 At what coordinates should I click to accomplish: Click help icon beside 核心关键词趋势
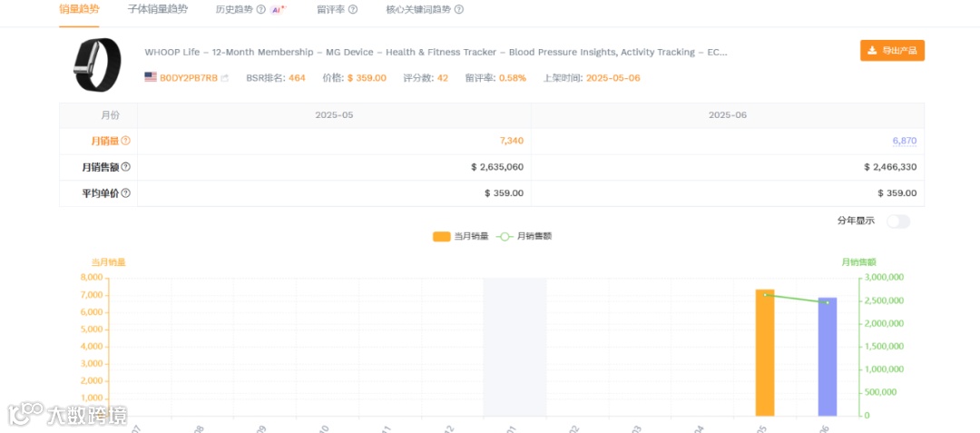coord(459,9)
